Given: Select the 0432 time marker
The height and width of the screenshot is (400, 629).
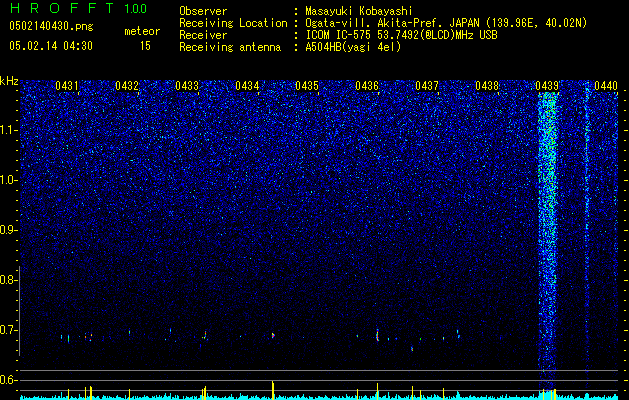Looking at the screenshot, I should (x=127, y=86).
